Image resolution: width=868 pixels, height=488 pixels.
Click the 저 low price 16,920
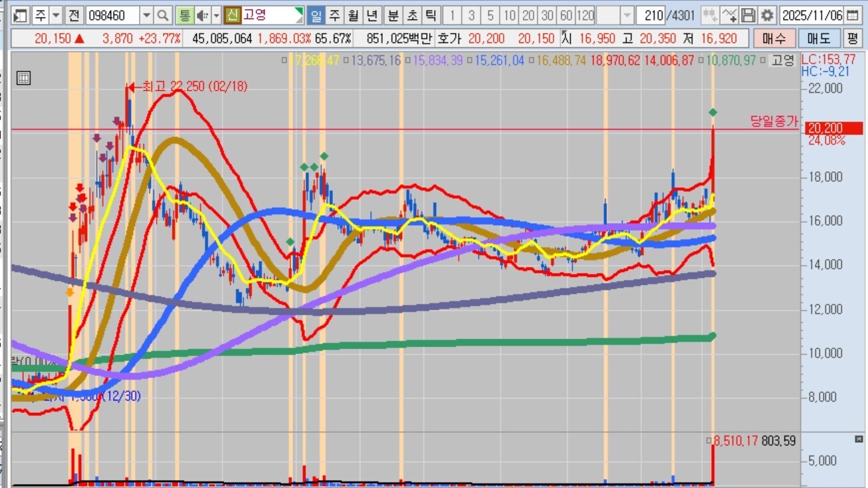point(718,39)
